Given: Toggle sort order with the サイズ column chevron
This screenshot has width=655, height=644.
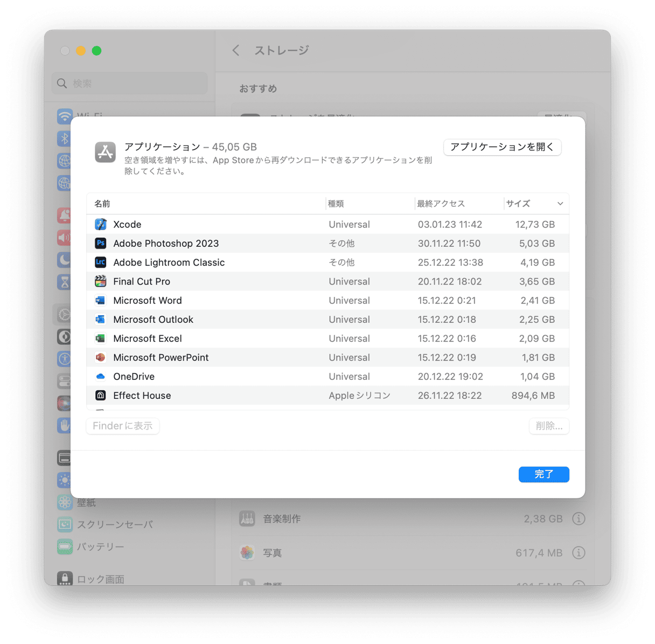Looking at the screenshot, I should coord(560,204).
